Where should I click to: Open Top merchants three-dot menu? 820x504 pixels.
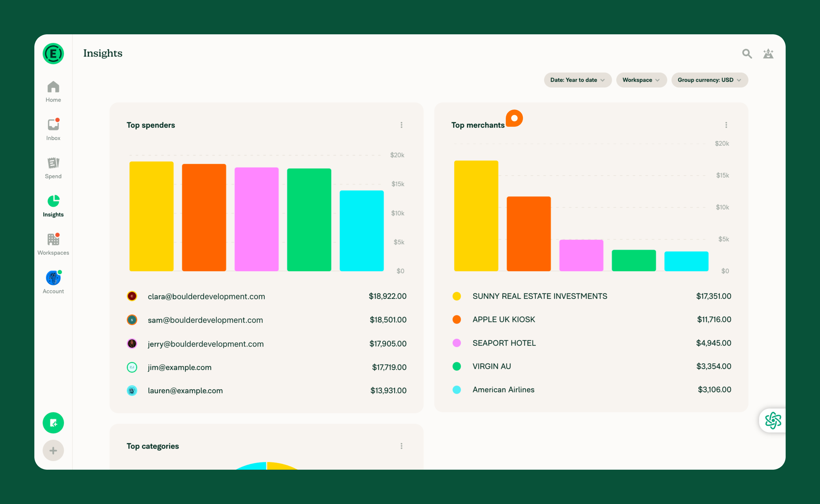coord(726,125)
